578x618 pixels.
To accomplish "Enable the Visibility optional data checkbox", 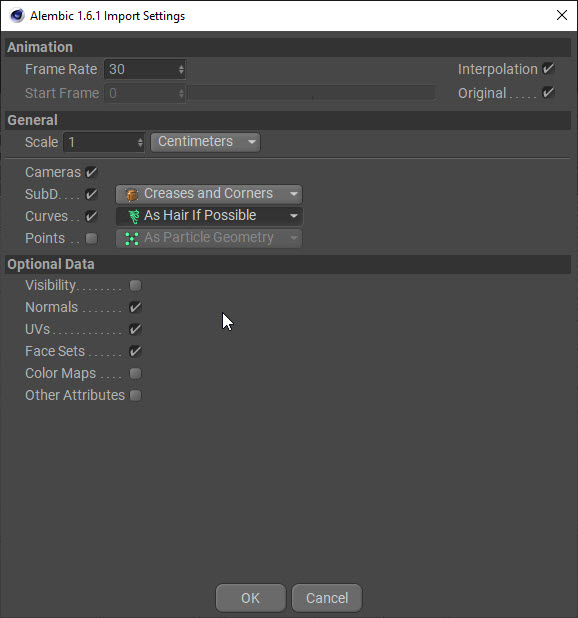I will tap(135, 285).
